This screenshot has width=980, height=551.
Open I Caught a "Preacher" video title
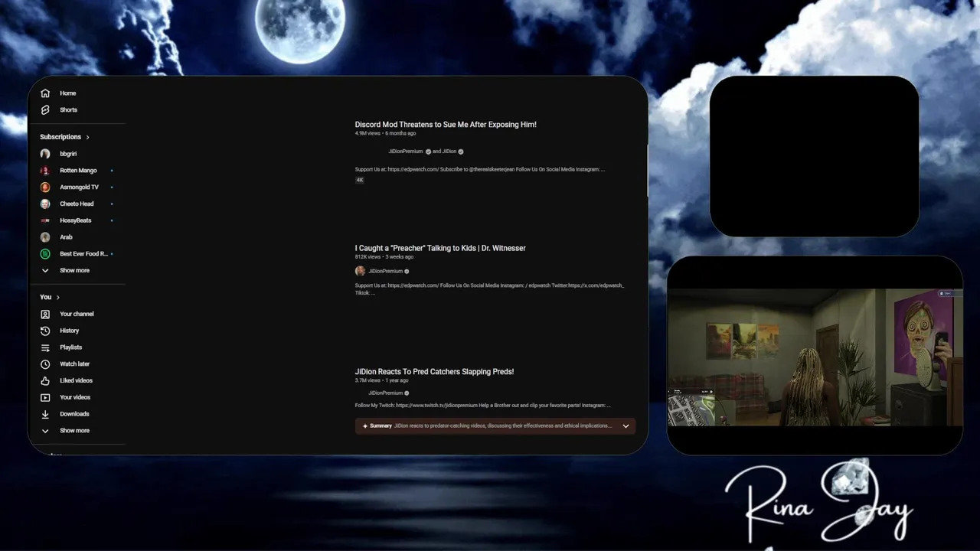(440, 248)
